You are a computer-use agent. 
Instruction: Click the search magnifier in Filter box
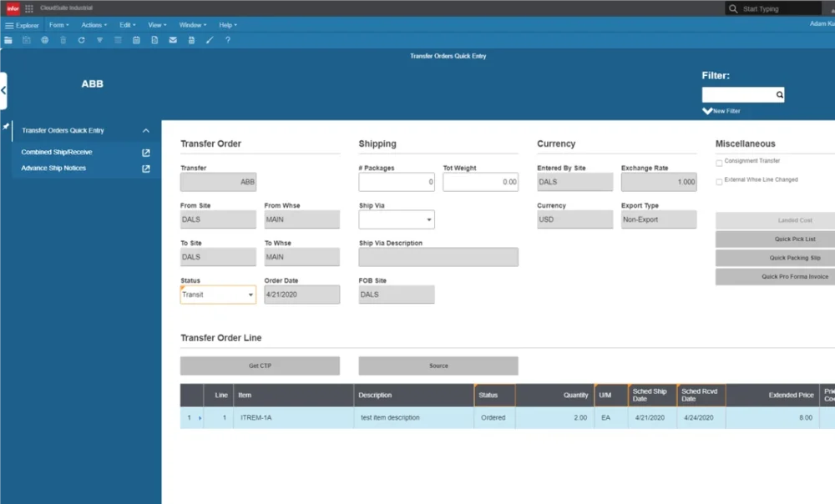(779, 95)
